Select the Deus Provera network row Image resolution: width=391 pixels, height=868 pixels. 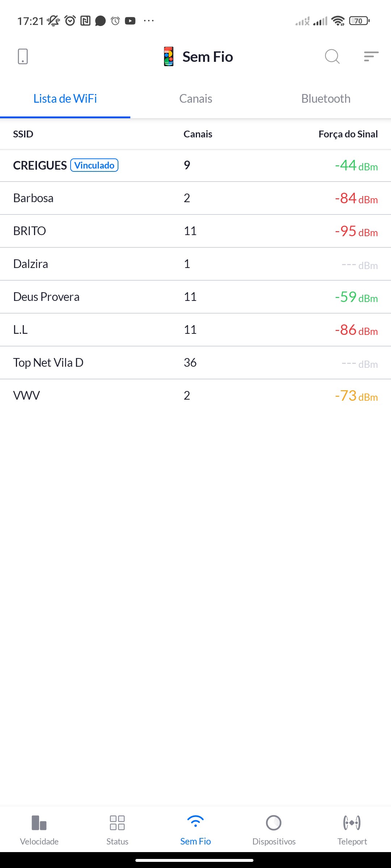pos(46,297)
